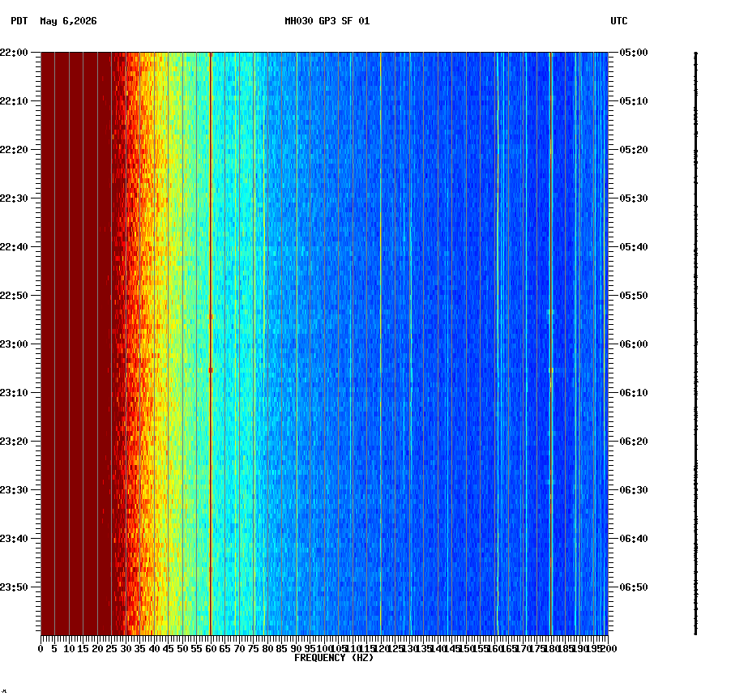Viewport: 731px width, 700px height.
Task: Click the title text MH030 GP3 SF 01
Action: (327, 21)
